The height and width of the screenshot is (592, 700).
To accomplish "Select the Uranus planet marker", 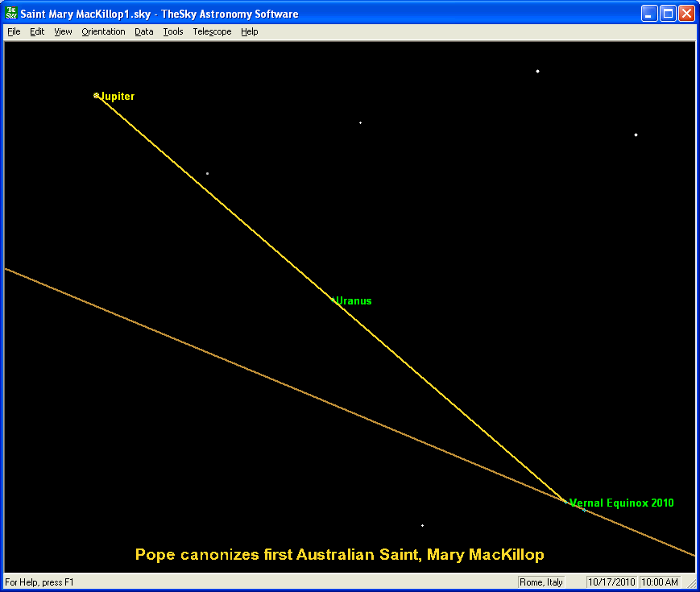I will (334, 300).
